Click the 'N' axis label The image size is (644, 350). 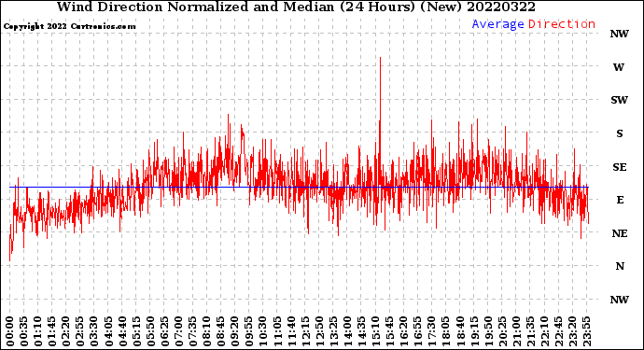620,267
